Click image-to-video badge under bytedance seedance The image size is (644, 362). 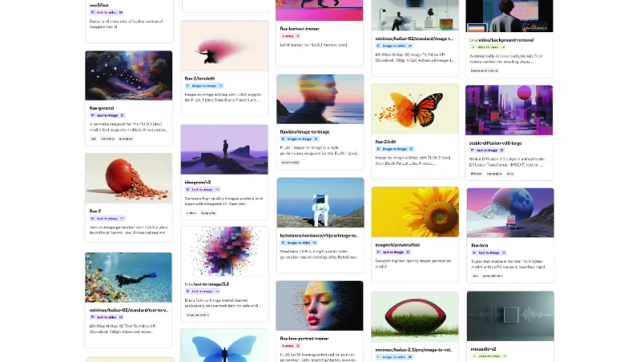[299, 243]
